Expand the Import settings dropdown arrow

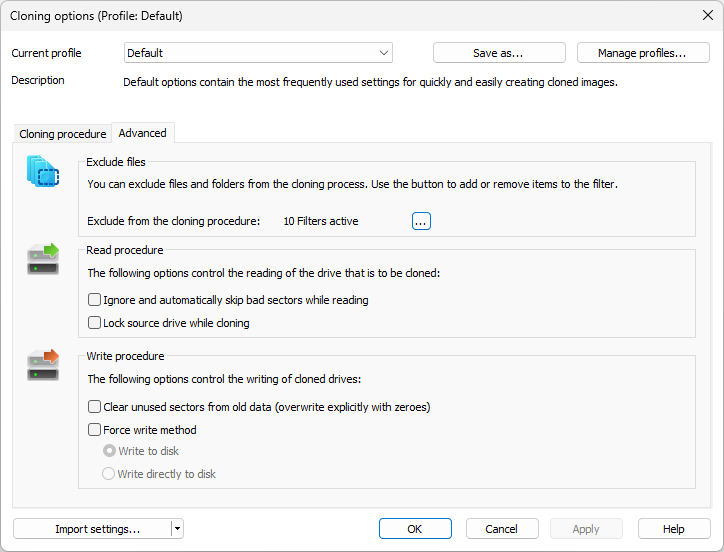click(x=177, y=529)
